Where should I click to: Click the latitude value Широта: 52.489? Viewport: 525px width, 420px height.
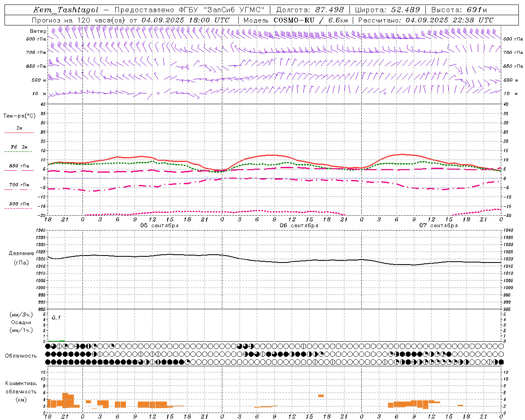click(387, 10)
